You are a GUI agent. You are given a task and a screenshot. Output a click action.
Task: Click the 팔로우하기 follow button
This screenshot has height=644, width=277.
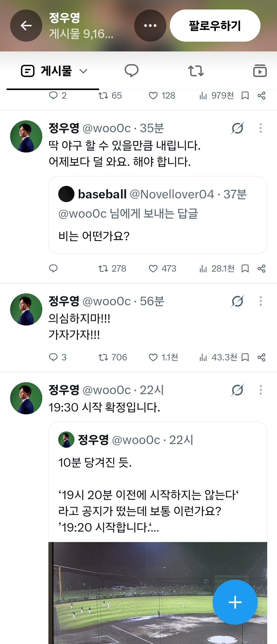point(215,26)
